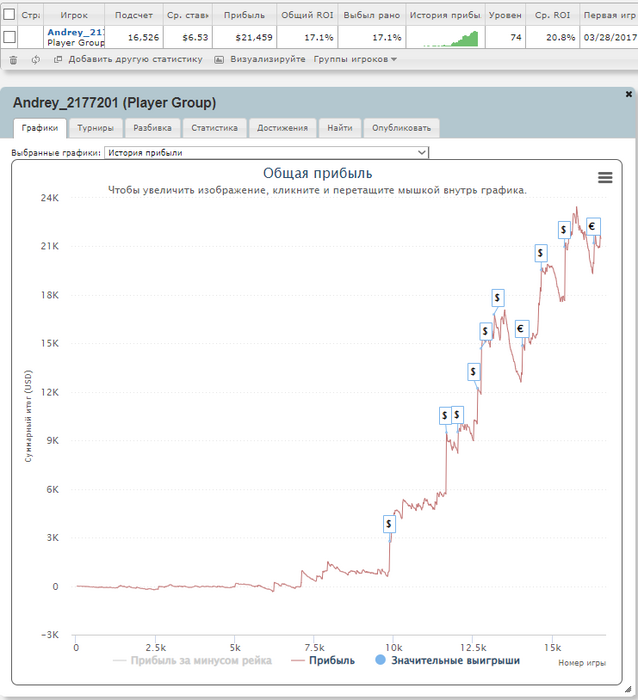This screenshot has width=638, height=700.
Task: Click the Визуализируйте button
Action: click(268, 59)
